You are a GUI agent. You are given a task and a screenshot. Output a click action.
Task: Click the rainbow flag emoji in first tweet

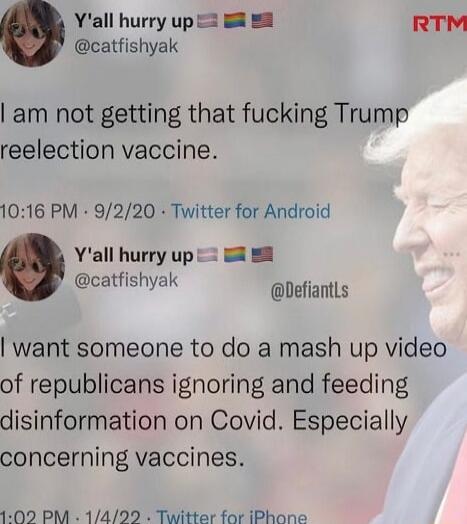(234, 21)
